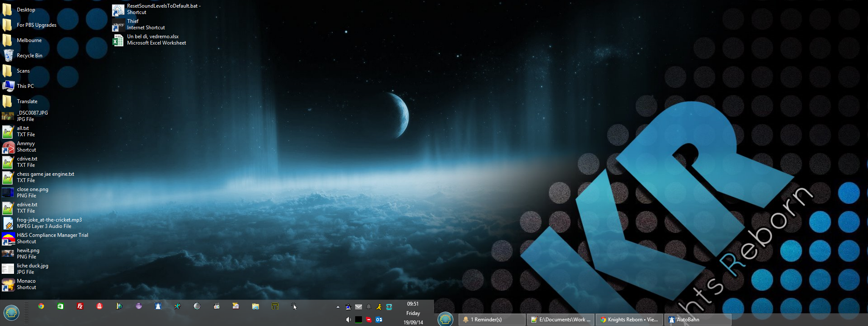Select the Scans folder
Image resolution: width=868 pixels, height=326 pixels.
coord(16,71)
